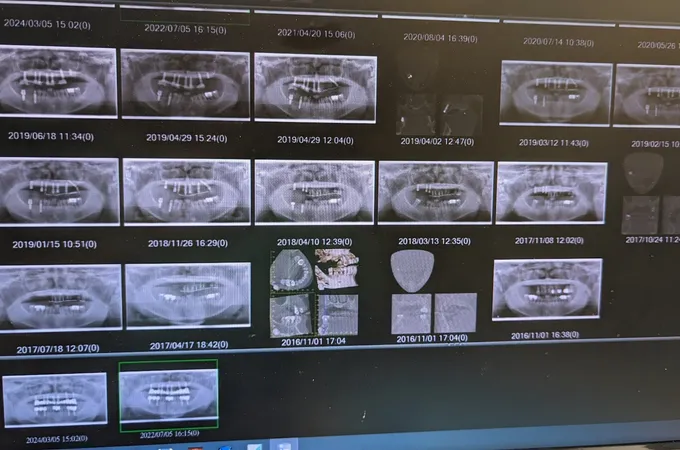The image size is (680, 450).
Task: Open the thumbnail dated 2018/11/26 16:29
Action: pos(186,192)
